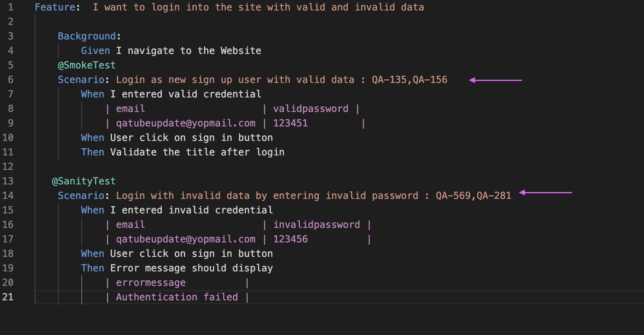Click the pink arrow beside QA-569,QA-281
This screenshot has width=644, height=335.
point(545,193)
